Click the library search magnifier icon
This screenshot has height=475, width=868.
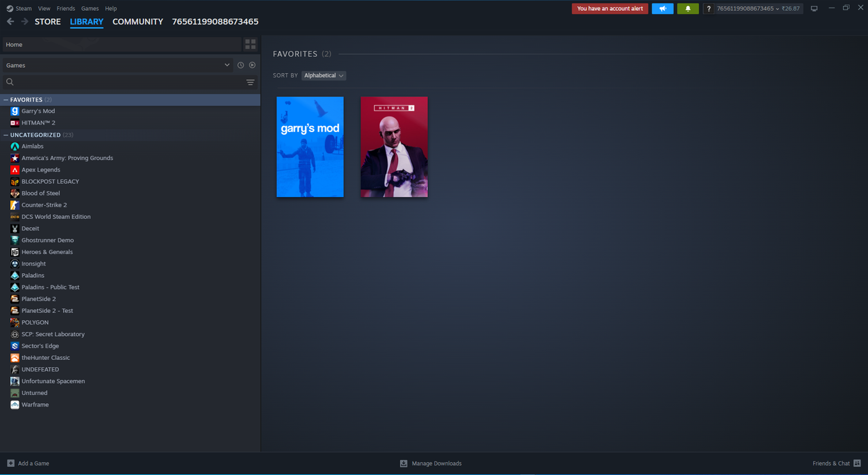coord(10,82)
